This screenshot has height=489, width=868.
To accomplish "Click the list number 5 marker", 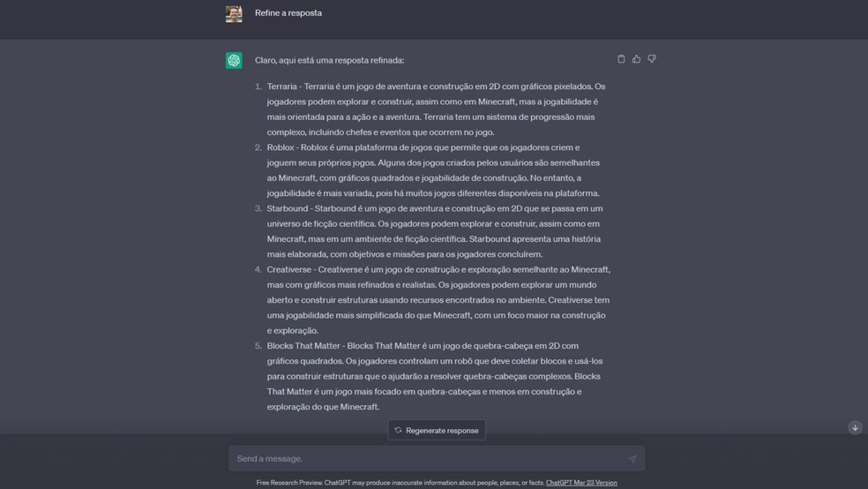I will [258, 346].
